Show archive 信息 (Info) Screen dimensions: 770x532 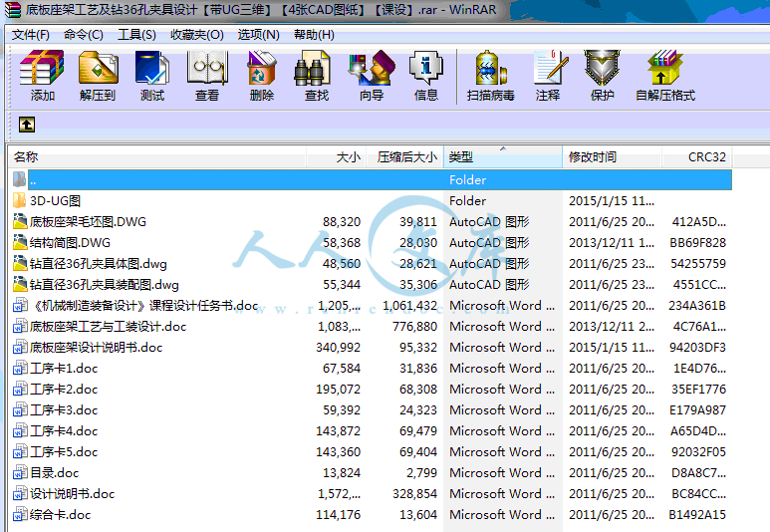pos(426,76)
